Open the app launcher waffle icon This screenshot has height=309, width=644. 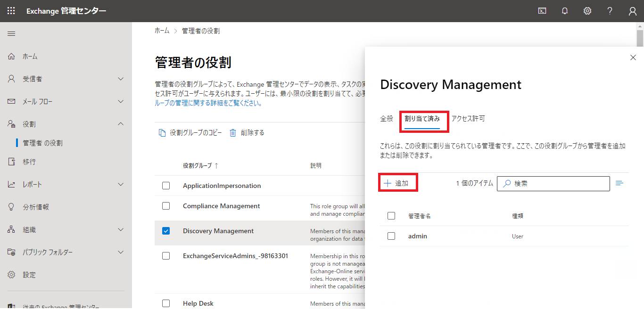11,11
